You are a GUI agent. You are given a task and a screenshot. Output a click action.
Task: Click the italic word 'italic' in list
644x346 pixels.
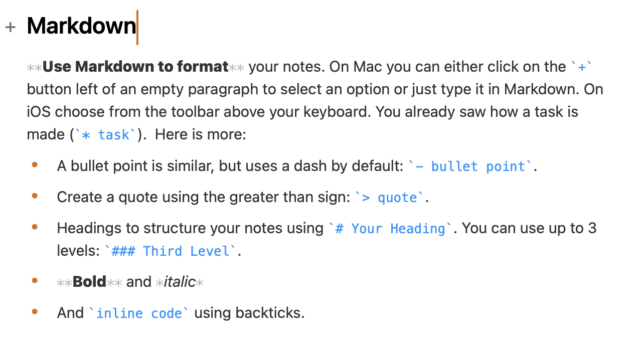coord(180,282)
